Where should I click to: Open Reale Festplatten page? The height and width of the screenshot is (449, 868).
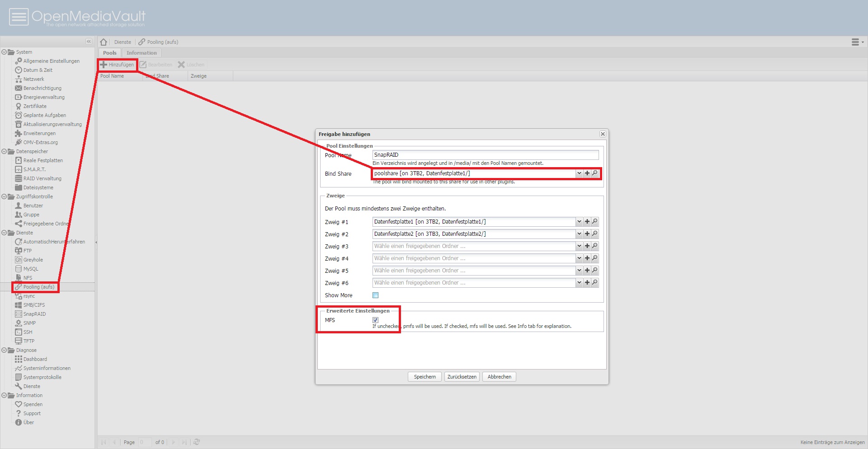click(43, 160)
